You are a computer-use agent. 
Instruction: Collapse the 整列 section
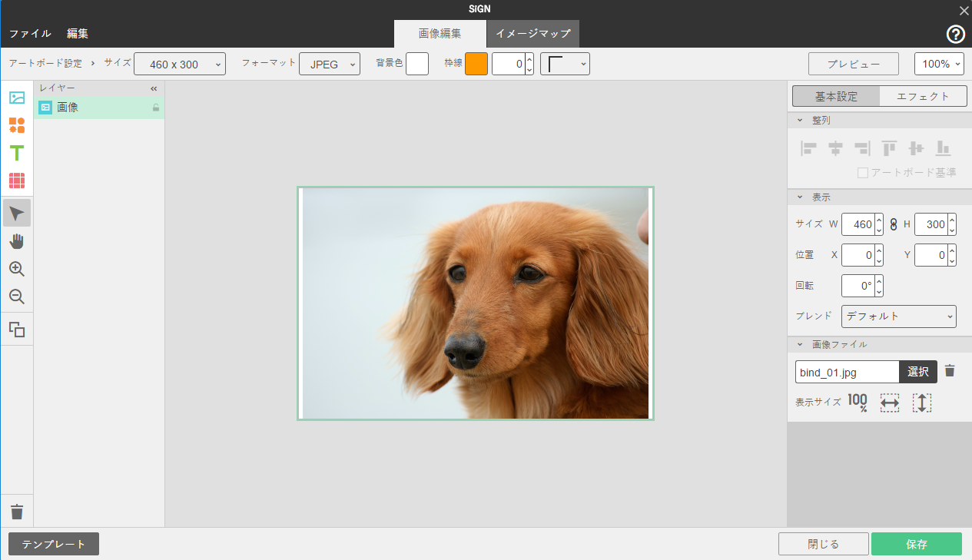tap(800, 121)
